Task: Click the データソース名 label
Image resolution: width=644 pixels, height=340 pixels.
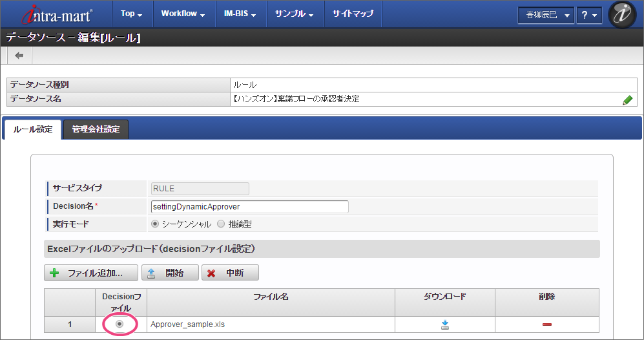Action: 36,99
